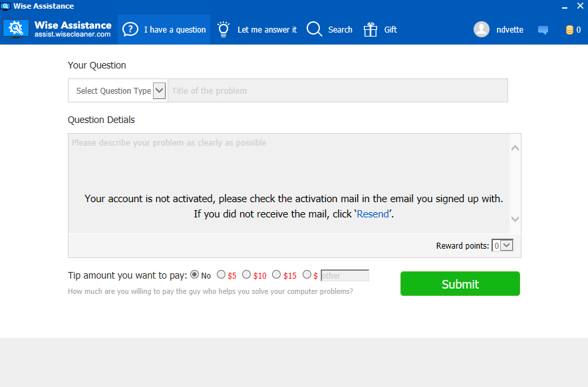Click the gift box icon
The image size is (588, 387).
(370, 29)
